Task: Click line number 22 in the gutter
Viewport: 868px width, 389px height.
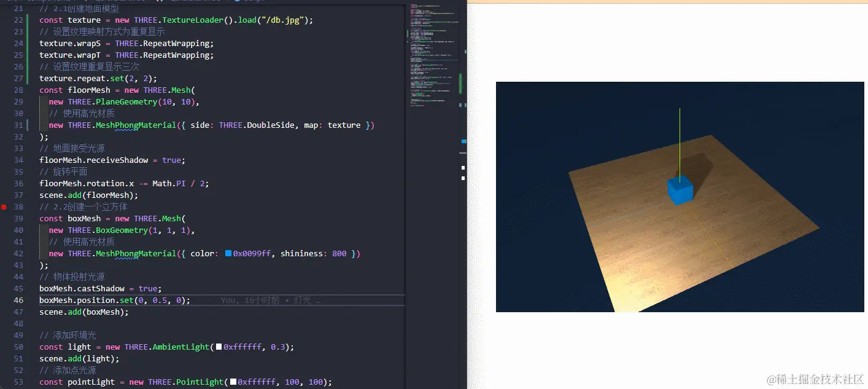Action: pyautogui.click(x=18, y=20)
